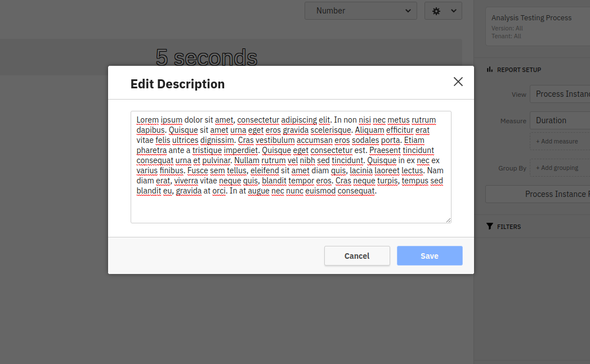The image size is (590, 364).
Task: Click the resize handle of description textarea
Action: (x=448, y=220)
